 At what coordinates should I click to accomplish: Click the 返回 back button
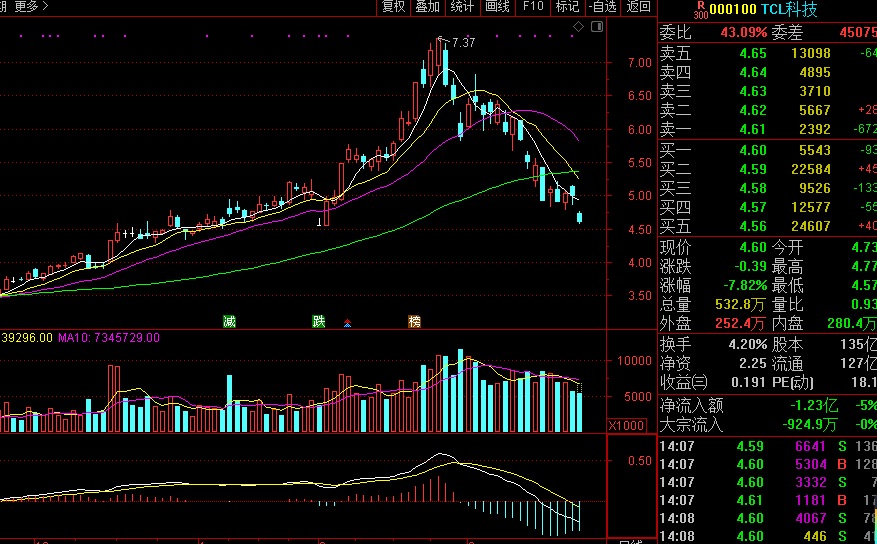tap(638, 7)
